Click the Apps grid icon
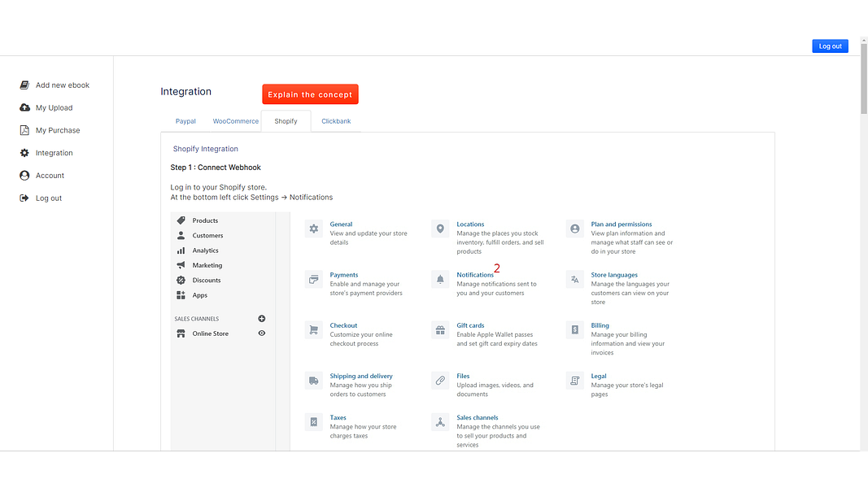Image resolution: width=868 pixels, height=488 pixels. 181,295
